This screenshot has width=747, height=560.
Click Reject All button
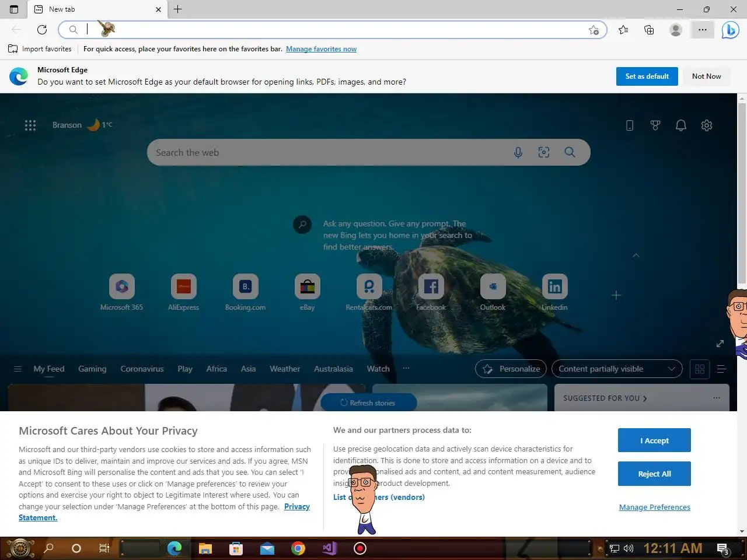pos(654,474)
